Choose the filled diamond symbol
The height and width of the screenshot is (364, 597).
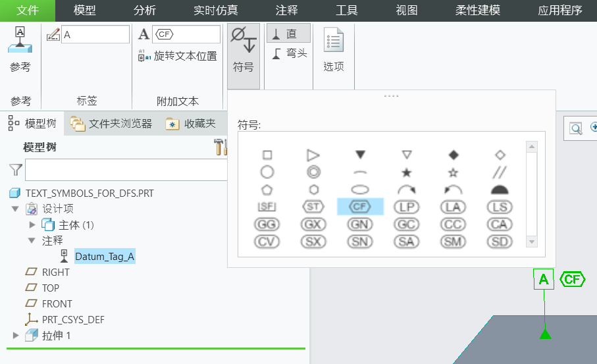pyautogui.click(x=453, y=155)
